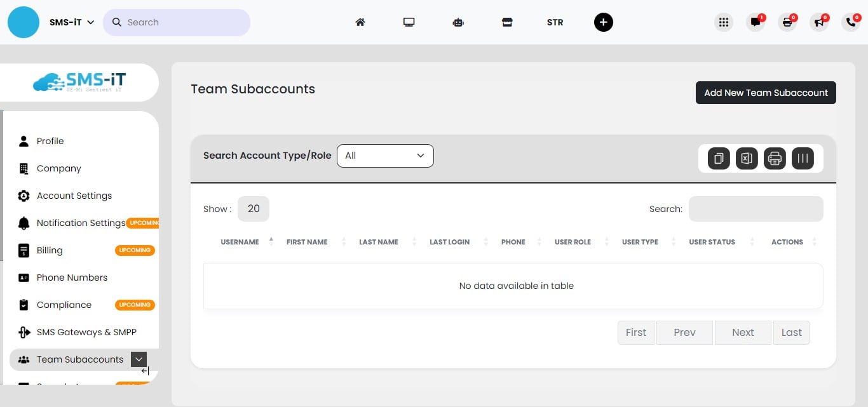Focus the top Search bar
The height and width of the screenshot is (407, 868).
coord(177,22)
